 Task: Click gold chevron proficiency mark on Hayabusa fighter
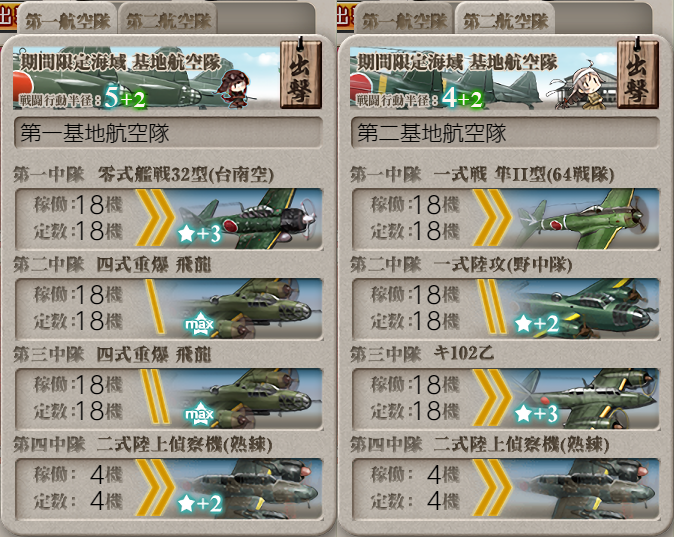click(492, 218)
